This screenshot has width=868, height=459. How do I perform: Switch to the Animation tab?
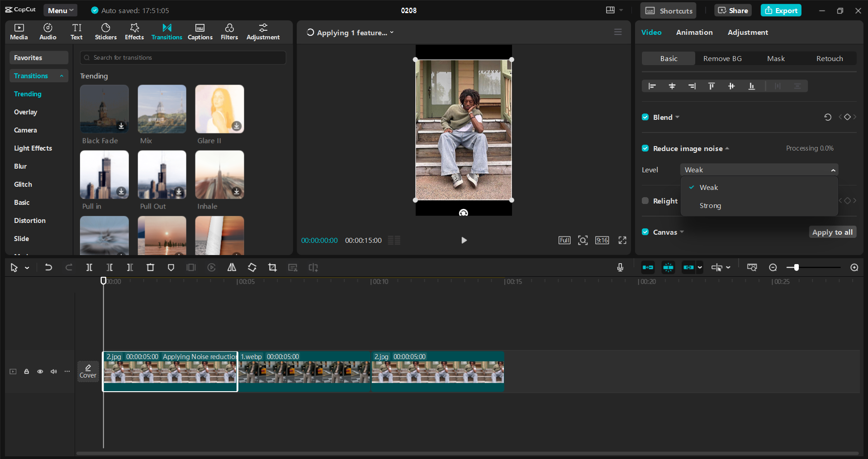[x=694, y=33]
